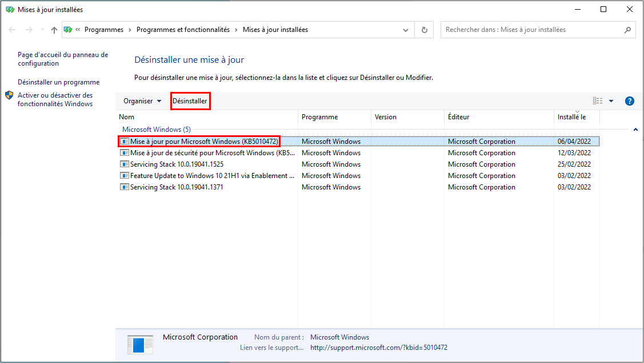Viewport: 644px width, 363px height.
Task: Select Servicing Stack 10.0.19041.1371 row
Action: [x=358, y=187]
